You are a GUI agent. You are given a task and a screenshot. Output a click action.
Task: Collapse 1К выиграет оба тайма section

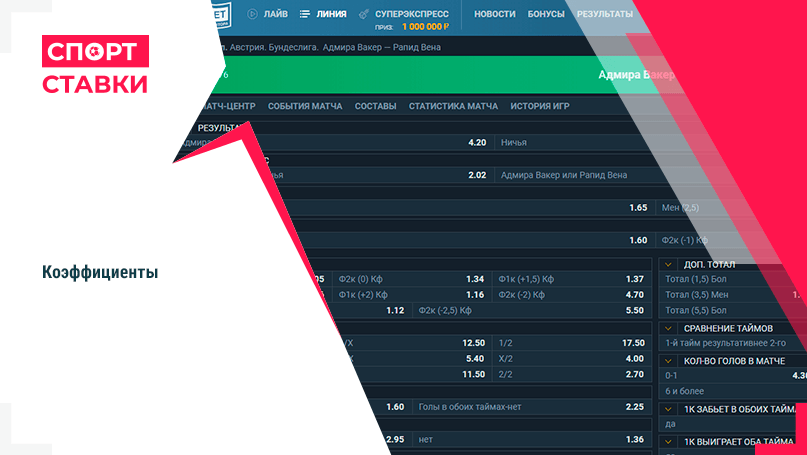tap(669, 441)
